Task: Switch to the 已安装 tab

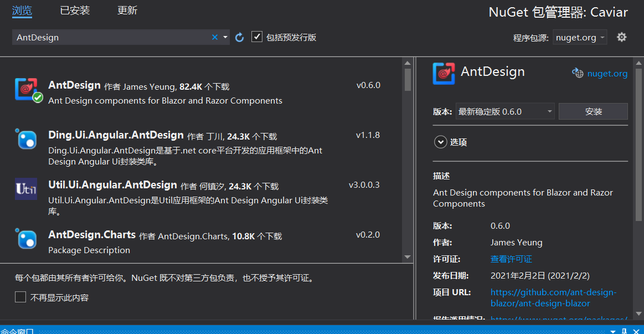Action: 75,11
